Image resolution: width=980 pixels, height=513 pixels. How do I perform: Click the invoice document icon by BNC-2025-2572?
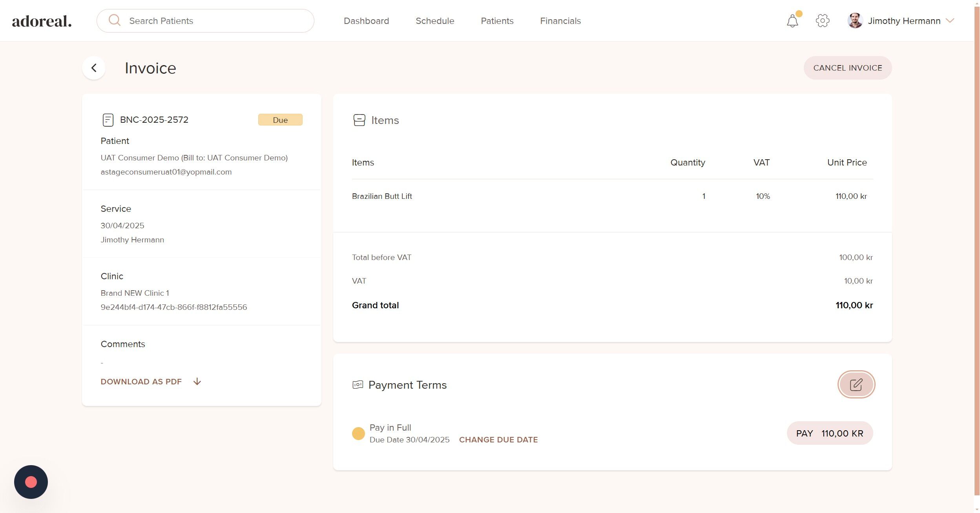click(108, 120)
